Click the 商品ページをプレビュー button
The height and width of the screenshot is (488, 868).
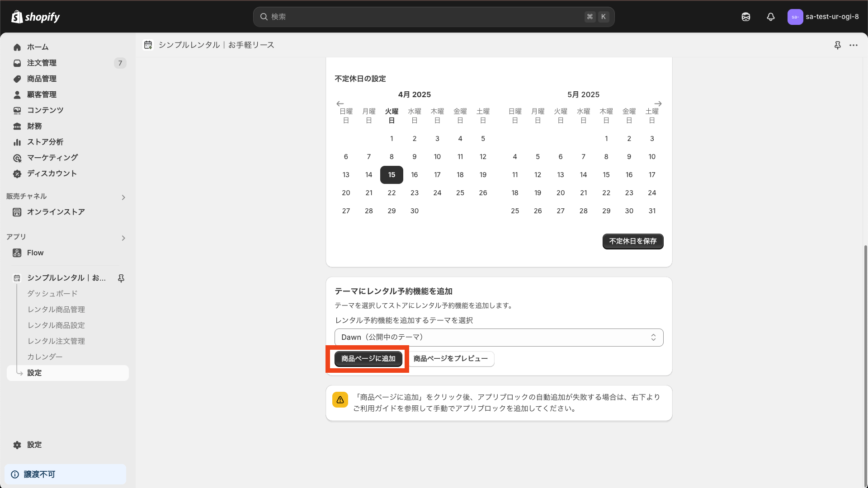(x=451, y=358)
